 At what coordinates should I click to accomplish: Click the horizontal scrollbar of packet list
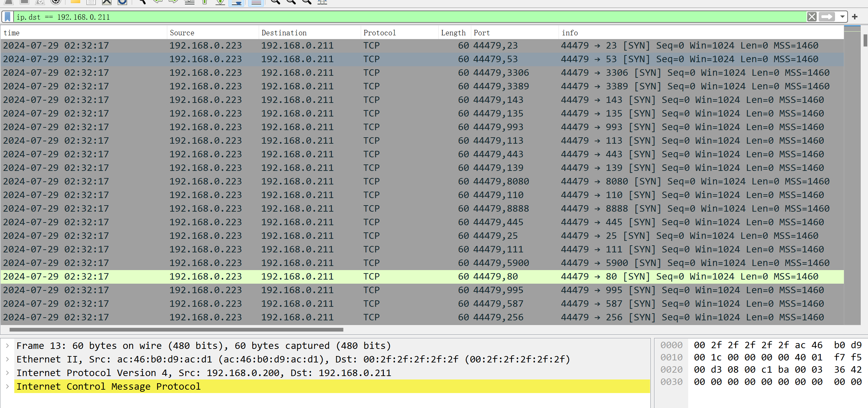click(x=176, y=329)
